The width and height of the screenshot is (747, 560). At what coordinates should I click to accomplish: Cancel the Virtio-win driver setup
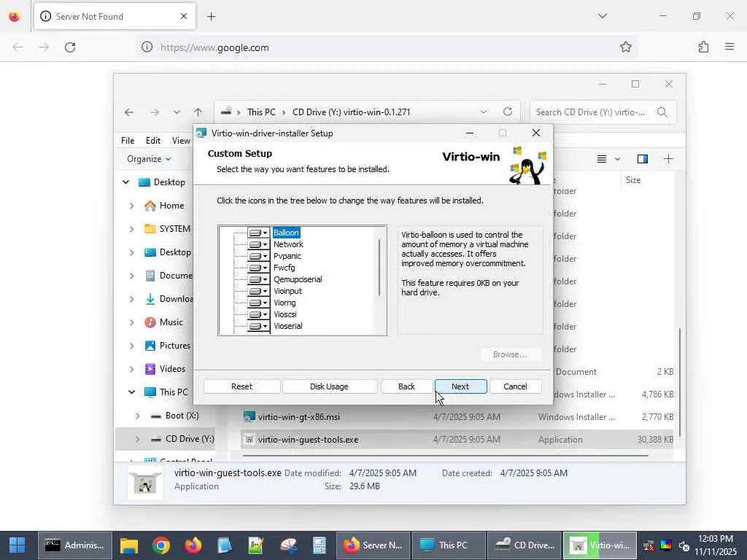coord(515,386)
